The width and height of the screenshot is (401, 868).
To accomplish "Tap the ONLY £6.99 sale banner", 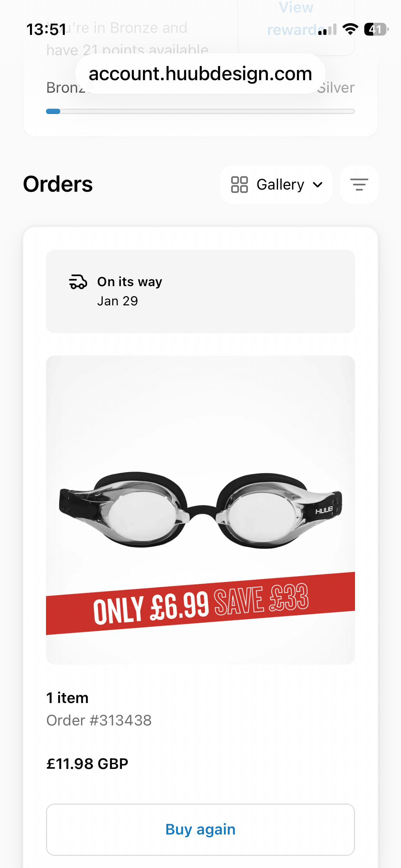I will 200,603.
